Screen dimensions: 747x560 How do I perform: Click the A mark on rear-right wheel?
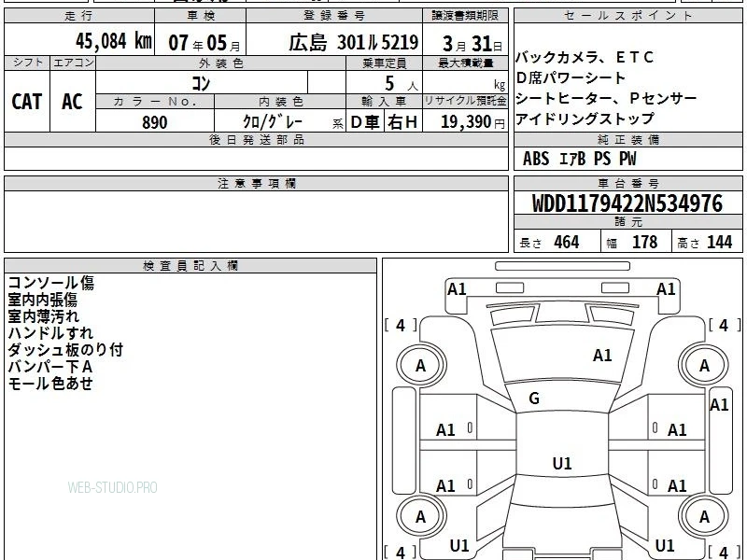click(x=704, y=517)
